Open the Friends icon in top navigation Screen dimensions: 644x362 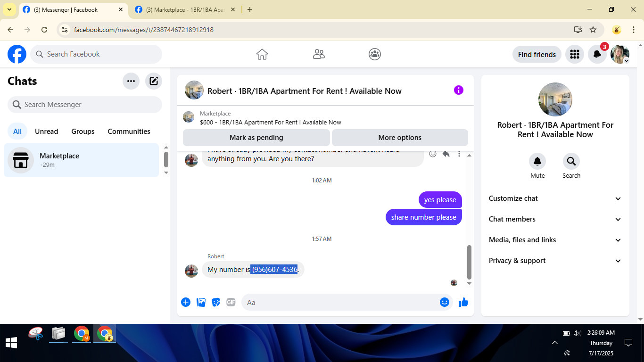319,54
